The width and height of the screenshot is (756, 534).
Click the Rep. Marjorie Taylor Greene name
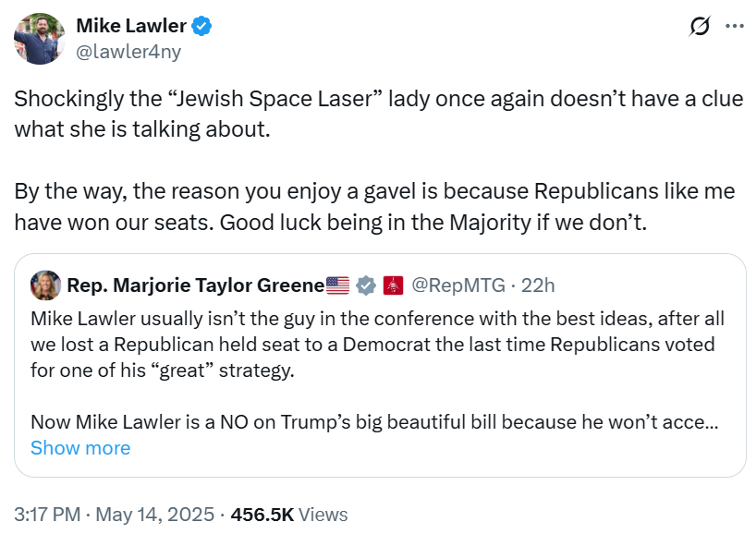click(195, 285)
